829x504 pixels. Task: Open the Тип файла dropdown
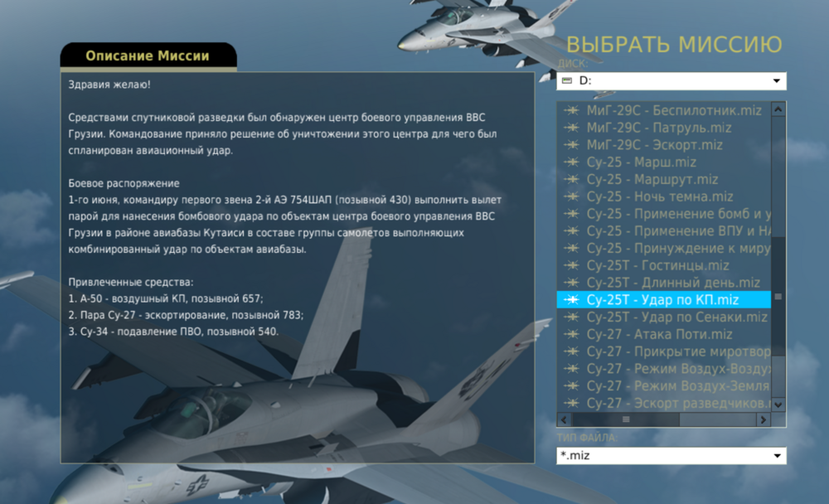(x=778, y=455)
